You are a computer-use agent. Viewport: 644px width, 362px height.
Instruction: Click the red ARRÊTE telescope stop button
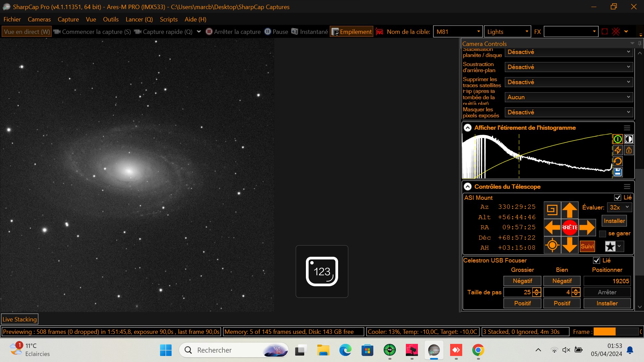coord(570,228)
